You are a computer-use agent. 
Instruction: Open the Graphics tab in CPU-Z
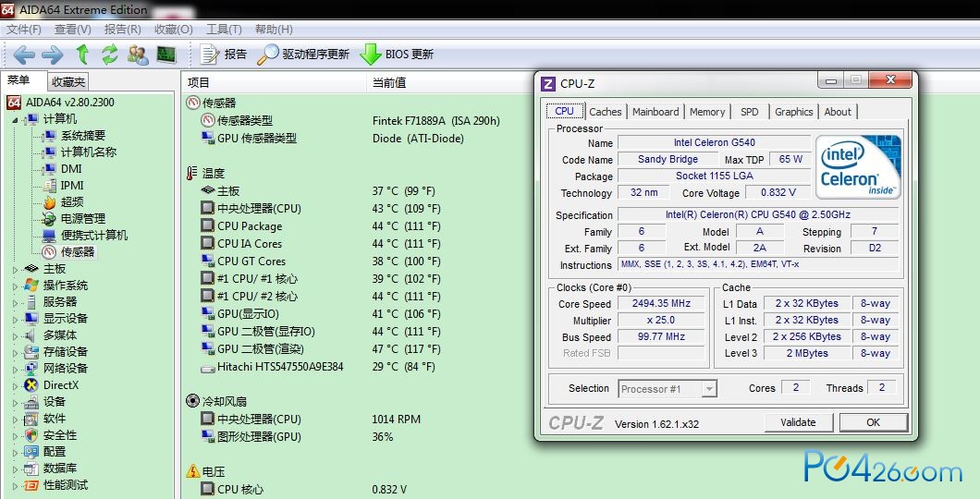[794, 112]
